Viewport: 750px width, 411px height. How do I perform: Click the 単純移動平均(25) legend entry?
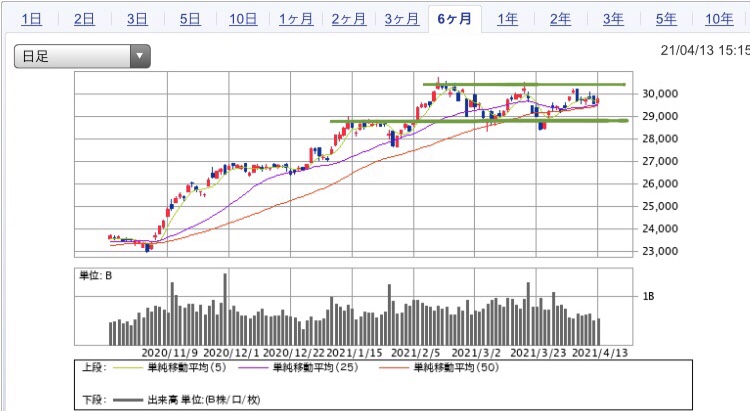315,367
